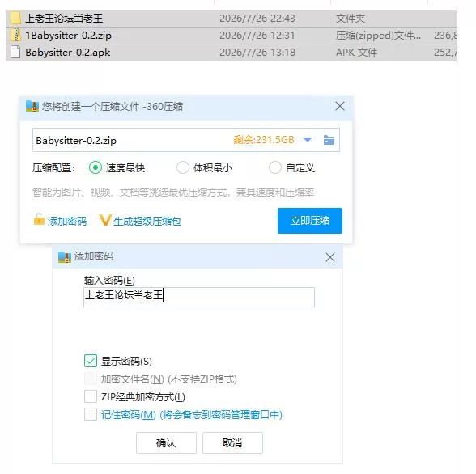Enable the ZIP经典加密方式(L) checkbox
The image size is (476, 474).
pos(91,396)
